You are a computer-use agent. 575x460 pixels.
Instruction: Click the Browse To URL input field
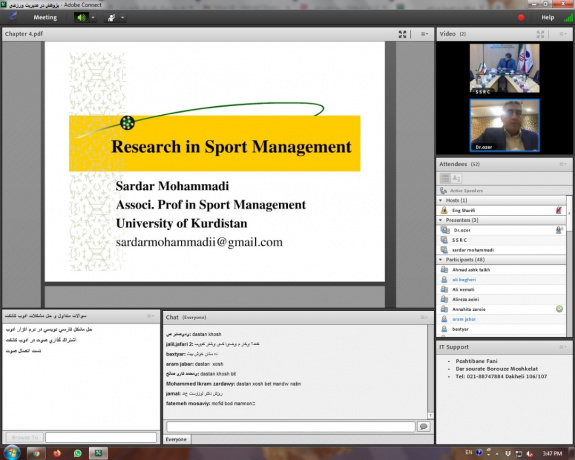click(x=101, y=438)
